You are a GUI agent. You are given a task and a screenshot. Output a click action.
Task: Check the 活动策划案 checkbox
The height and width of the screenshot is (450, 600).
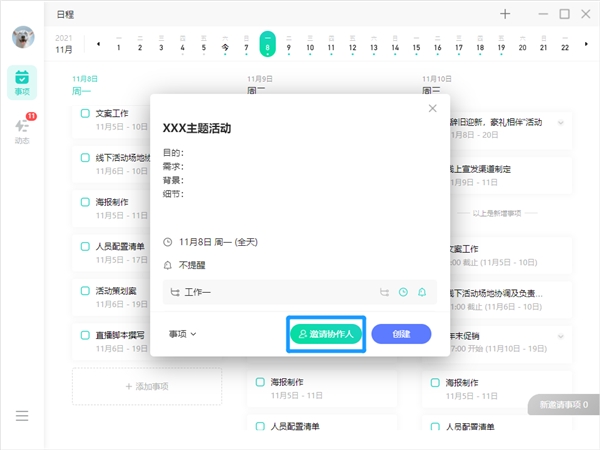point(85,291)
